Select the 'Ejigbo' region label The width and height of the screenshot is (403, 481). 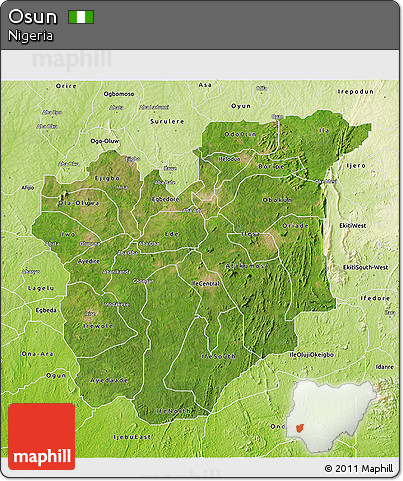(x=107, y=178)
